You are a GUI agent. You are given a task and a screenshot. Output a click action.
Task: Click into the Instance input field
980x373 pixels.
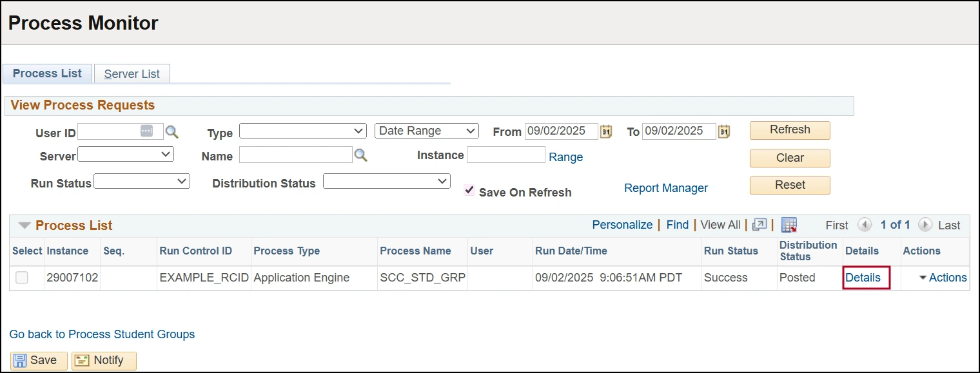coord(505,155)
